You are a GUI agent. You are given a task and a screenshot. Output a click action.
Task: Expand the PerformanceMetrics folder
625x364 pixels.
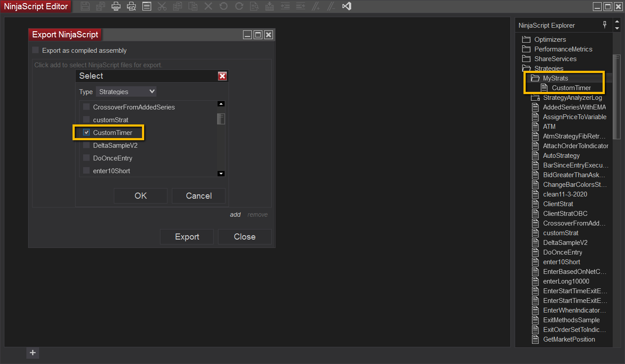coord(526,49)
